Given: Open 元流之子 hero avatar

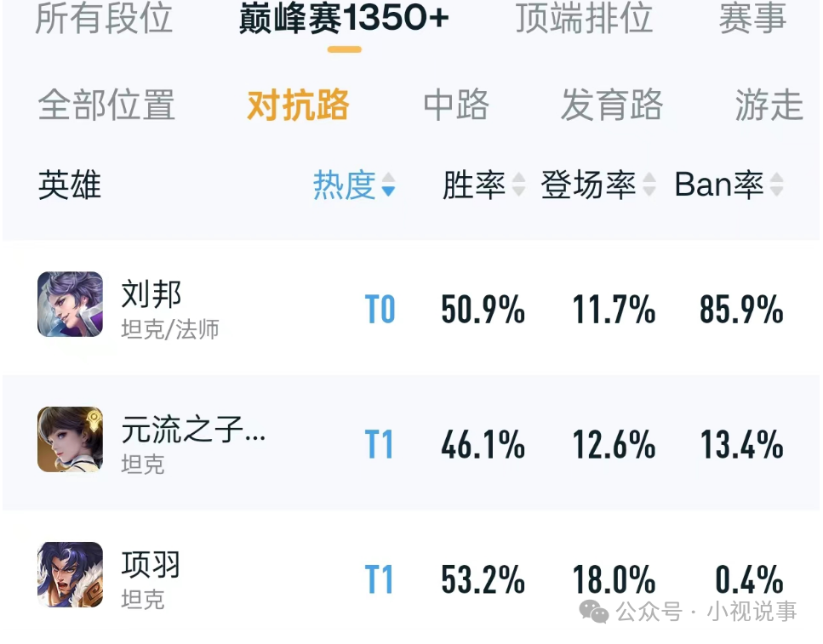Looking at the screenshot, I should pyautogui.click(x=71, y=439).
